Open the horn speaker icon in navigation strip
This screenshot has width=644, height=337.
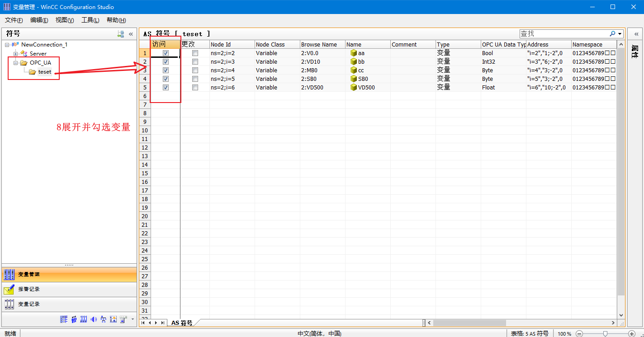(94, 319)
